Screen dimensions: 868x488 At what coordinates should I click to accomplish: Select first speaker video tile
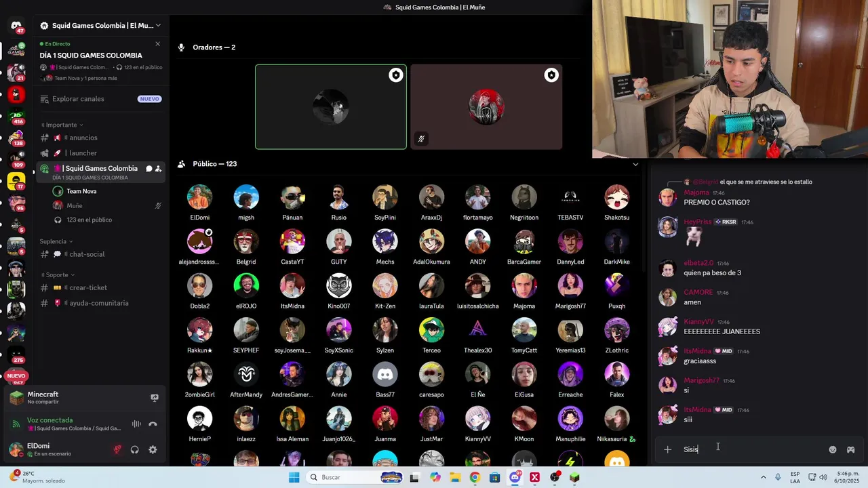pos(331,107)
